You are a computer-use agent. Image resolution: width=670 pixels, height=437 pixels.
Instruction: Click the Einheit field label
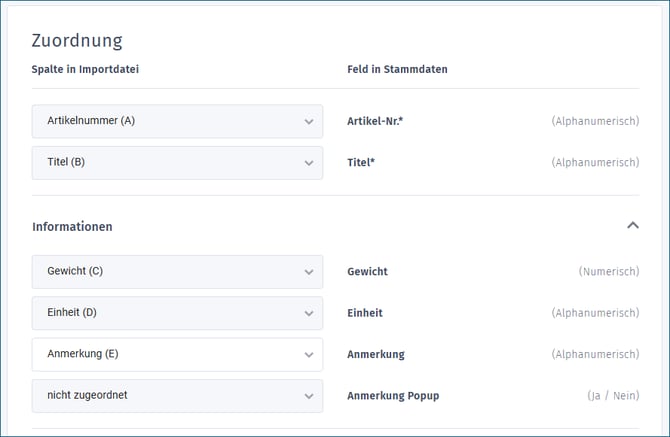click(364, 313)
